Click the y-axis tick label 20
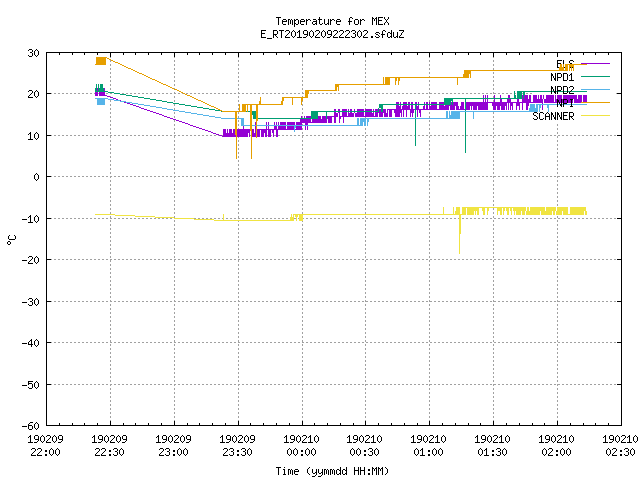 coord(33,94)
